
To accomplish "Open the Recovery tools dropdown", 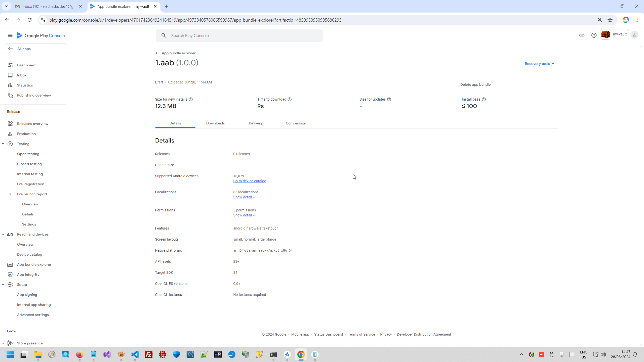I will 539,64.
